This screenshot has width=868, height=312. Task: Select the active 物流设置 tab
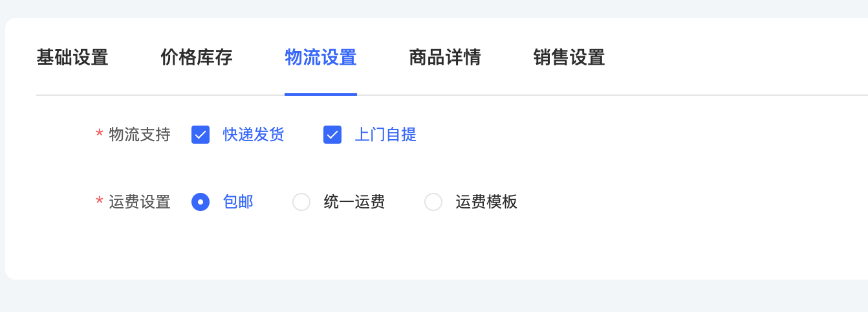point(321,58)
